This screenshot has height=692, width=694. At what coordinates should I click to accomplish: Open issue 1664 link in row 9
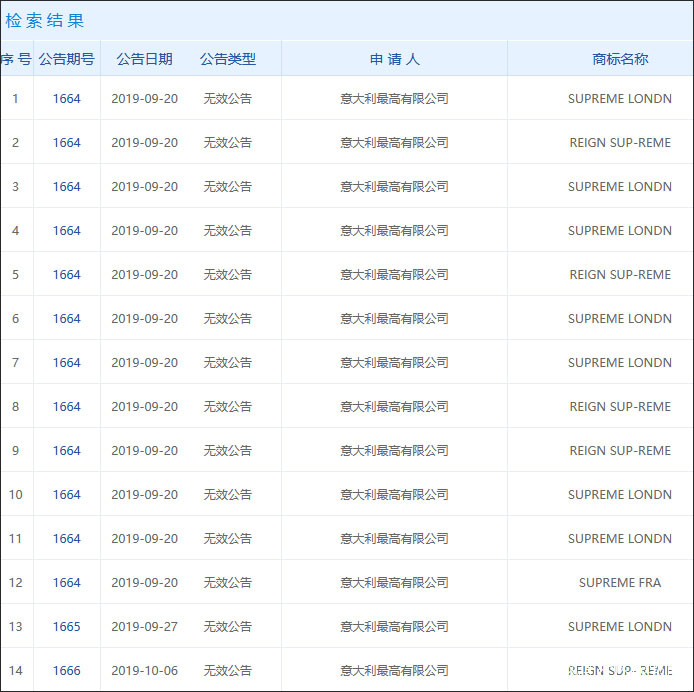click(66, 450)
